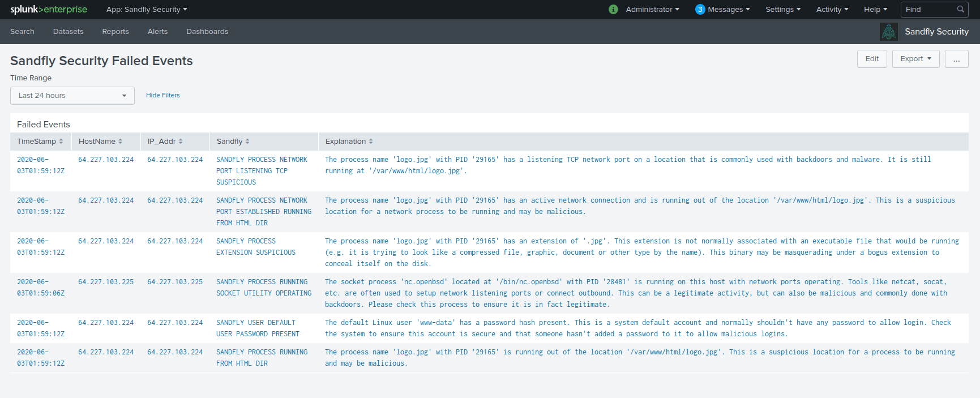This screenshot has height=398, width=980.
Task: Click explanation about socket process nc.openbsd
Action: [x=636, y=293]
